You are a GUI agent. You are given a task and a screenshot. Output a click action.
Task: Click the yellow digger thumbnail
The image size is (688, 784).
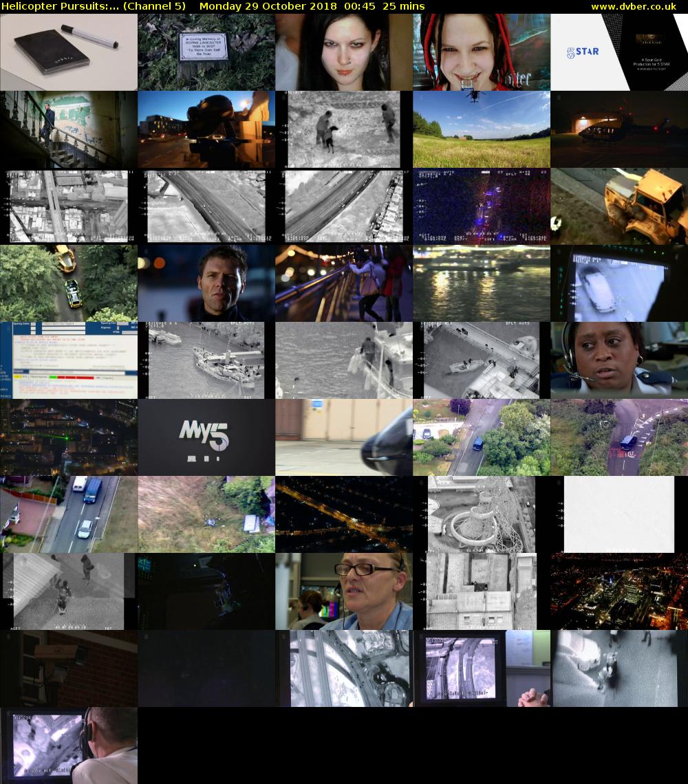pyautogui.click(x=619, y=206)
